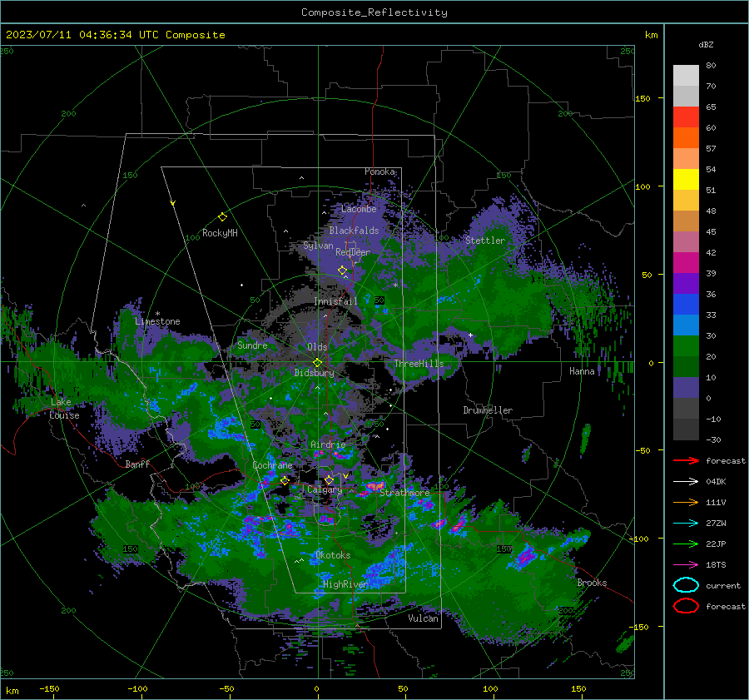This screenshot has width=749, height=700.
Task: Click the Cochrane city label
Action: coord(272,465)
